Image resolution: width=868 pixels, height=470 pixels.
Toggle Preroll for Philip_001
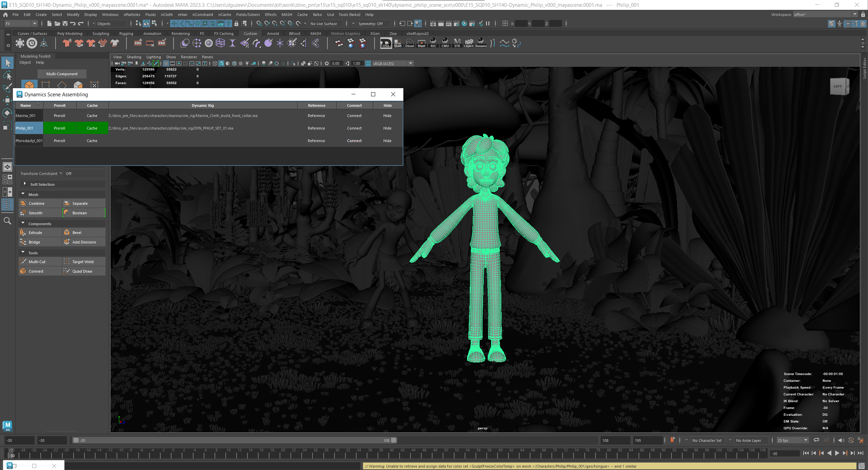pyautogui.click(x=59, y=128)
